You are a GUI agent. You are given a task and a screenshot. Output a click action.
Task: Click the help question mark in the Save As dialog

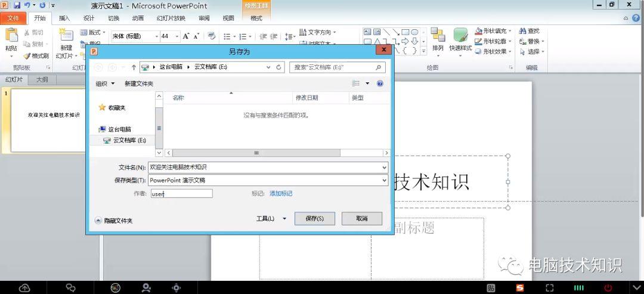380,83
